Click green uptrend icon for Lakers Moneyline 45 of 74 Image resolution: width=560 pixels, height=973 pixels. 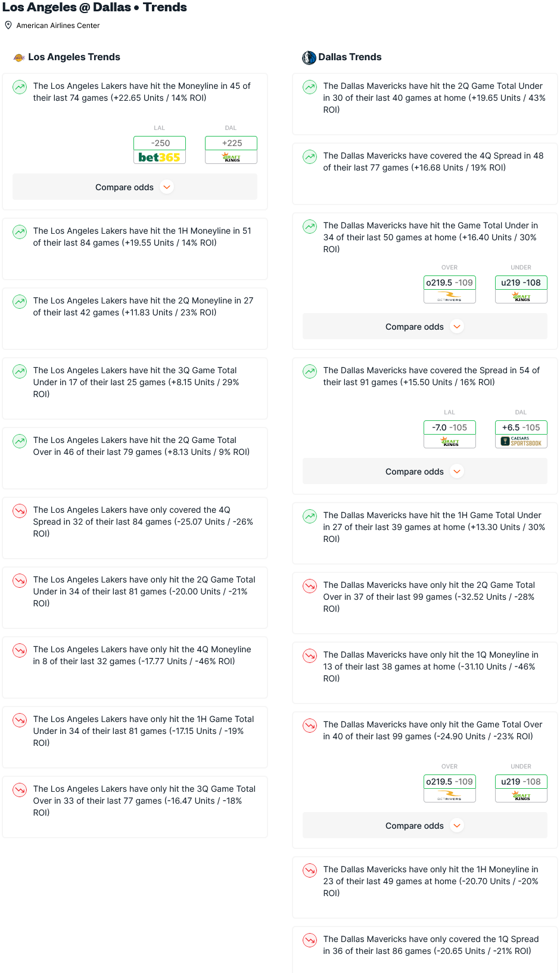click(20, 87)
